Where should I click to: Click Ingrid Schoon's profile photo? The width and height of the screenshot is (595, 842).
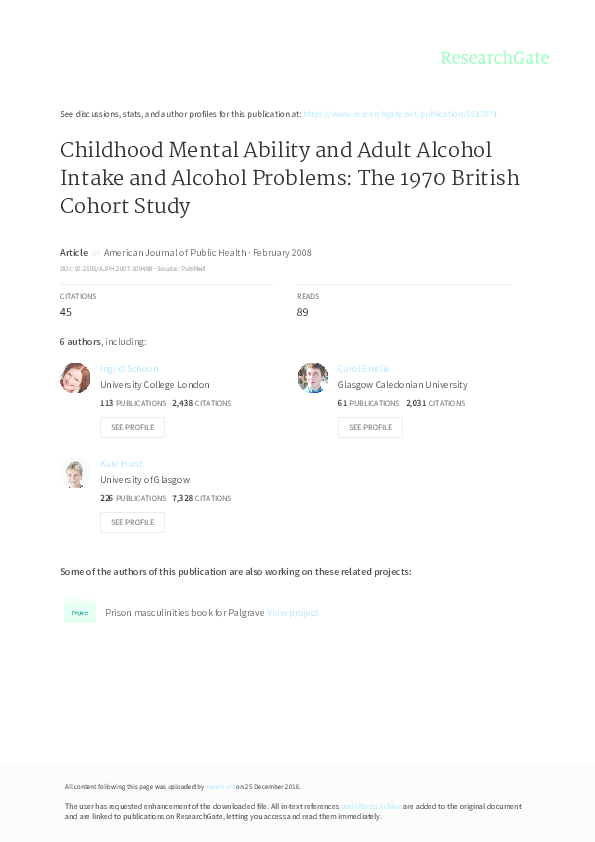[x=75, y=378]
